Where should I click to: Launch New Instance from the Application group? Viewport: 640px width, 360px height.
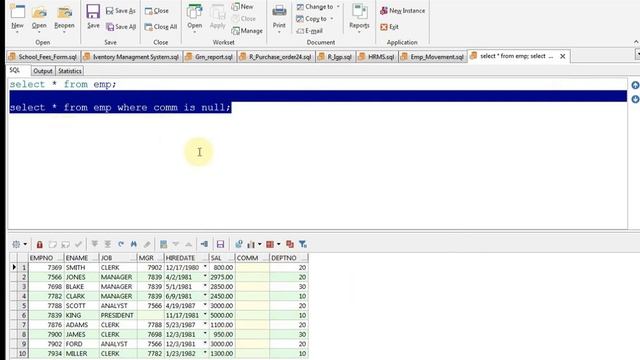click(x=402, y=11)
